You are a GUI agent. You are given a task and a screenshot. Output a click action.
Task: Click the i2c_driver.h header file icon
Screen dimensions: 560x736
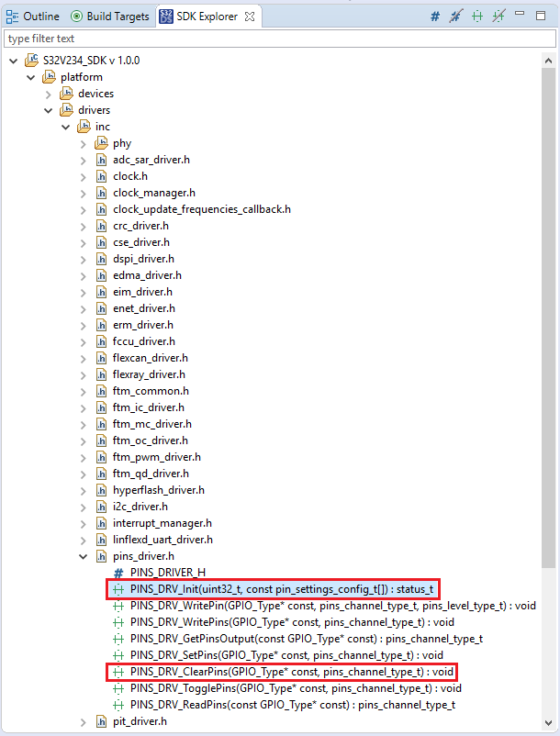point(101,507)
